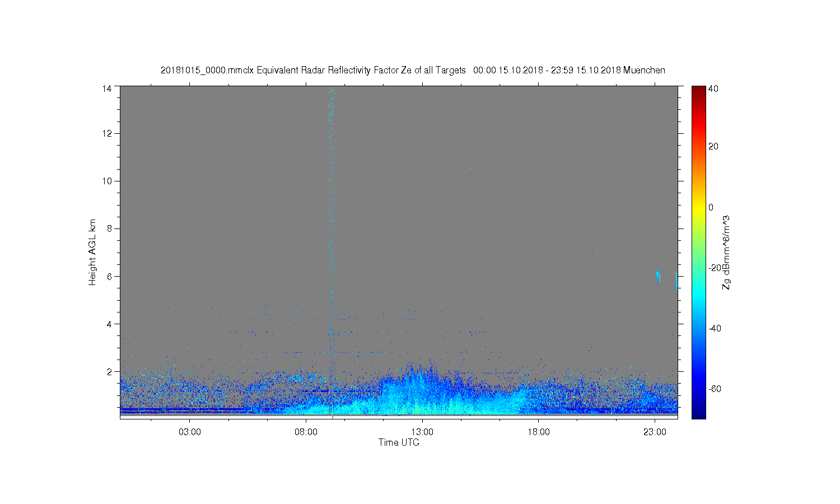Click the 10 km height tick label
Screen dimensions: 840x504
pyautogui.click(x=106, y=181)
